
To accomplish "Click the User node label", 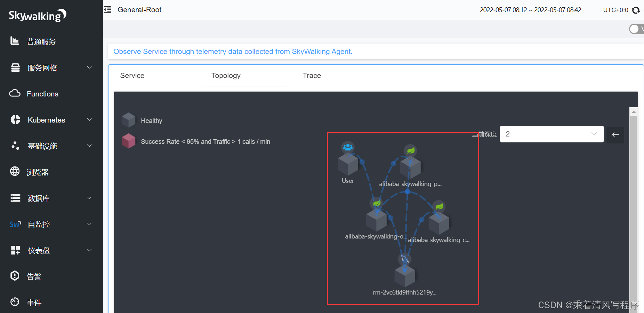I will pyautogui.click(x=348, y=181).
